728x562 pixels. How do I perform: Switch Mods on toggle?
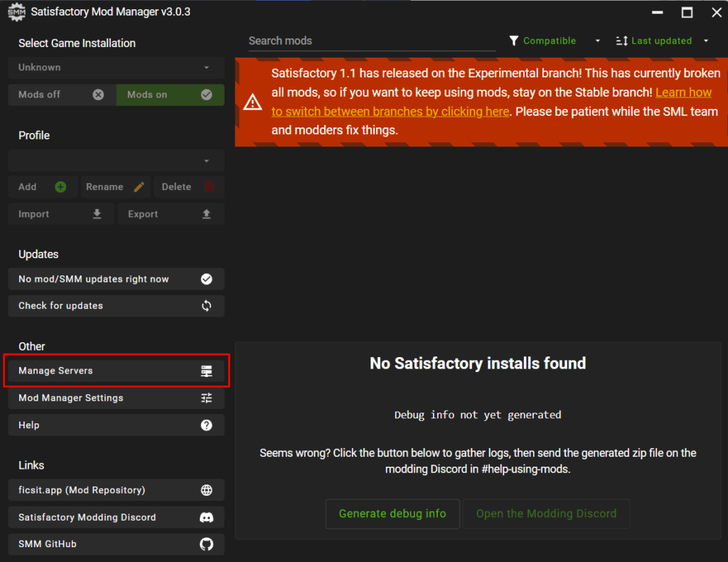[x=170, y=95]
